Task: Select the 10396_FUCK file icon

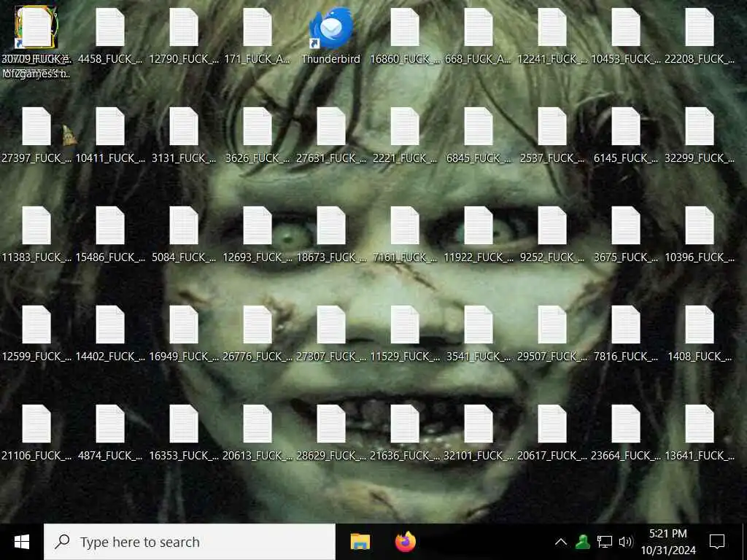Action: [x=700, y=226]
